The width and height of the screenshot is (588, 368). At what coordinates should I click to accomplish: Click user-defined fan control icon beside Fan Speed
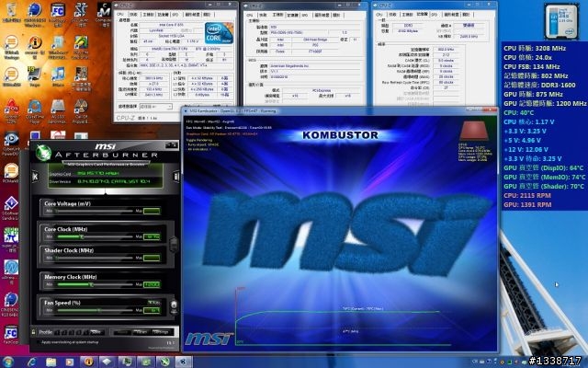(x=174, y=305)
